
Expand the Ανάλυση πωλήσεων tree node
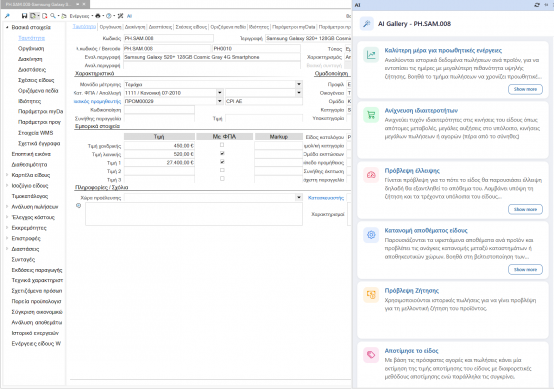pyautogui.click(x=7, y=207)
